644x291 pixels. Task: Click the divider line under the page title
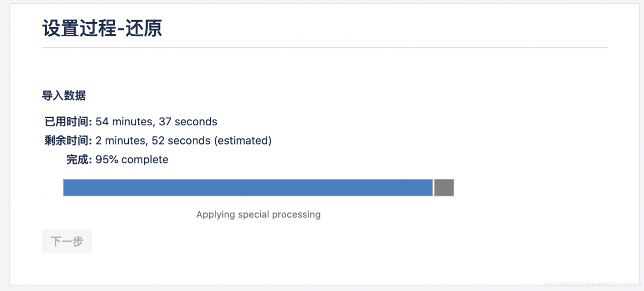pyautogui.click(x=325, y=48)
